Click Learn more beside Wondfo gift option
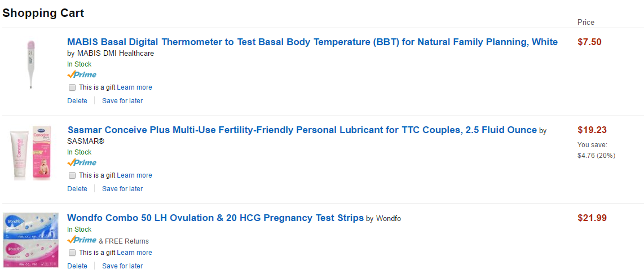The width and height of the screenshot is (644, 278). pyautogui.click(x=134, y=253)
